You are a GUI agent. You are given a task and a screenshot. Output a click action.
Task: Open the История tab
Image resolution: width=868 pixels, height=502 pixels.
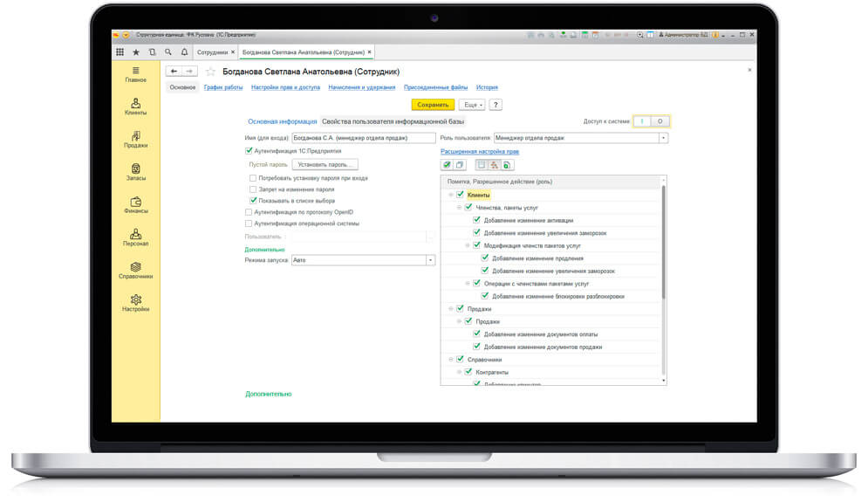tap(487, 87)
